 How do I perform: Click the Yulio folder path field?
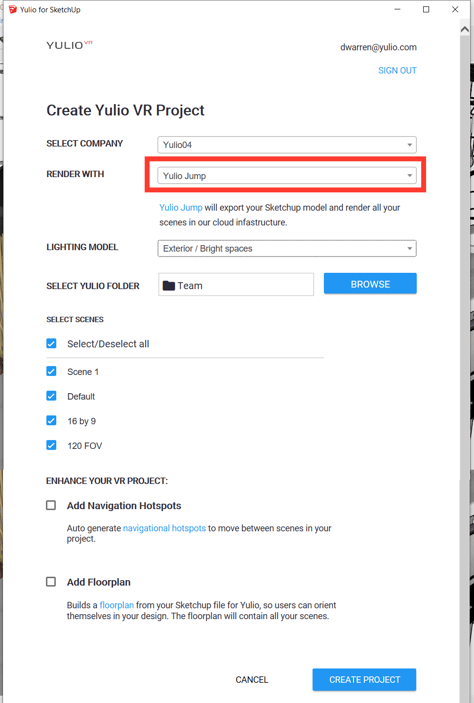tap(236, 285)
